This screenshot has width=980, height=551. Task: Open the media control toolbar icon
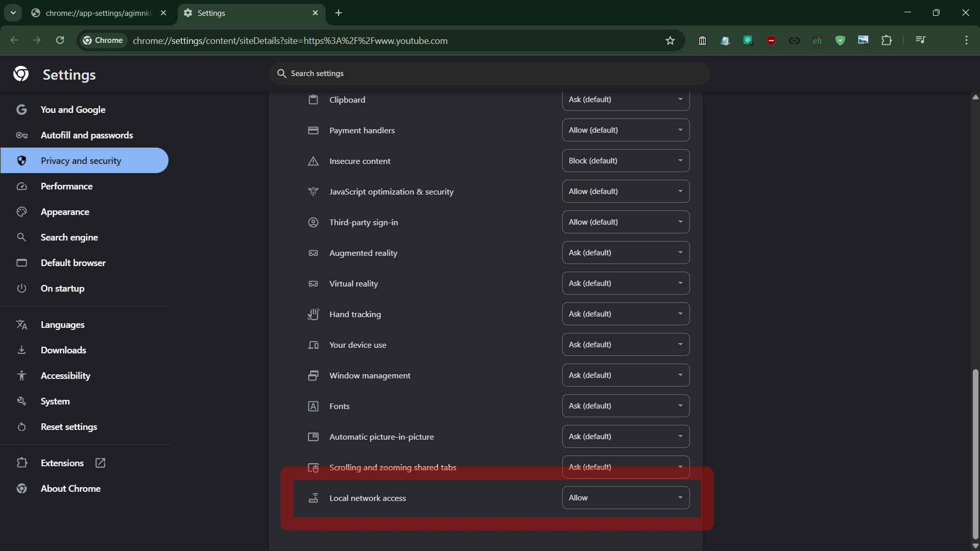tap(920, 40)
